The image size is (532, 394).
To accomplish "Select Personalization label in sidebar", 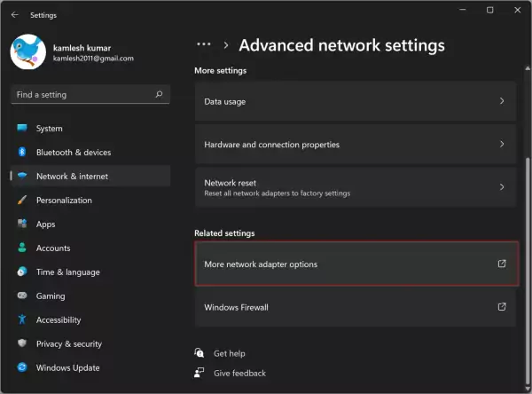I will coord(64,201).
